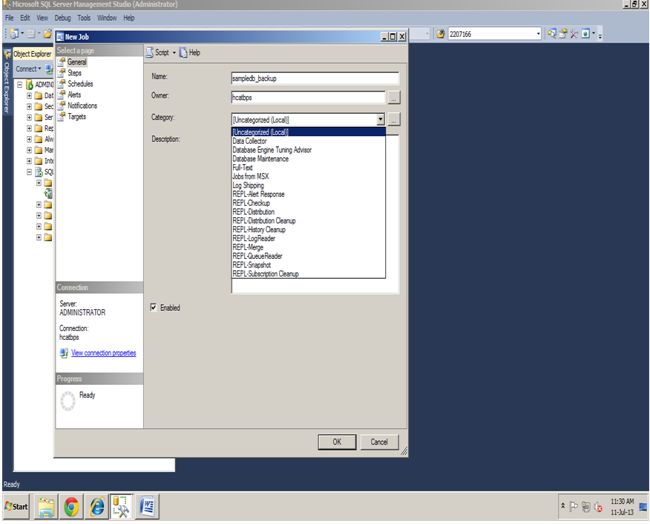Open the Script dropdown arrow
This screenshot has width=650, height=524.
coord(174,53)
